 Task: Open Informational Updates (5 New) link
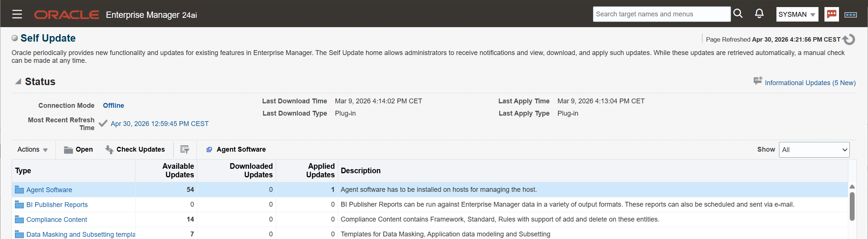point(810,83)
